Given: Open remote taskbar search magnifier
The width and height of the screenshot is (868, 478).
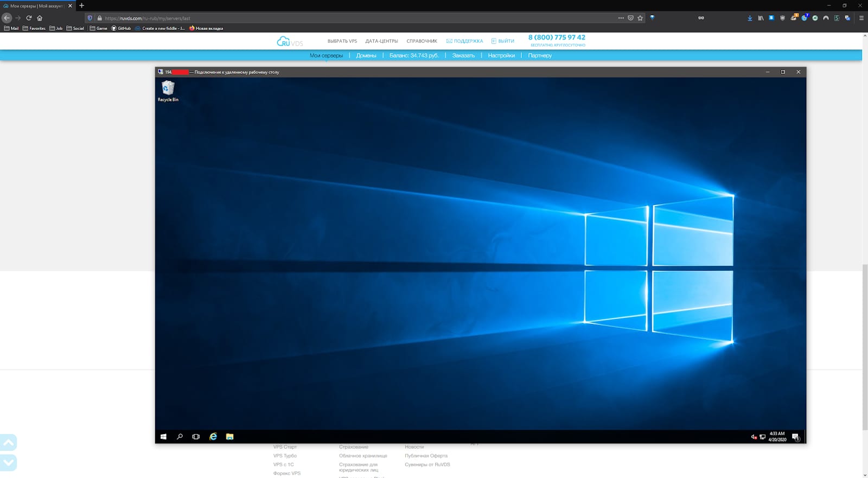Looking at the screenshot, I should [180, 437].
